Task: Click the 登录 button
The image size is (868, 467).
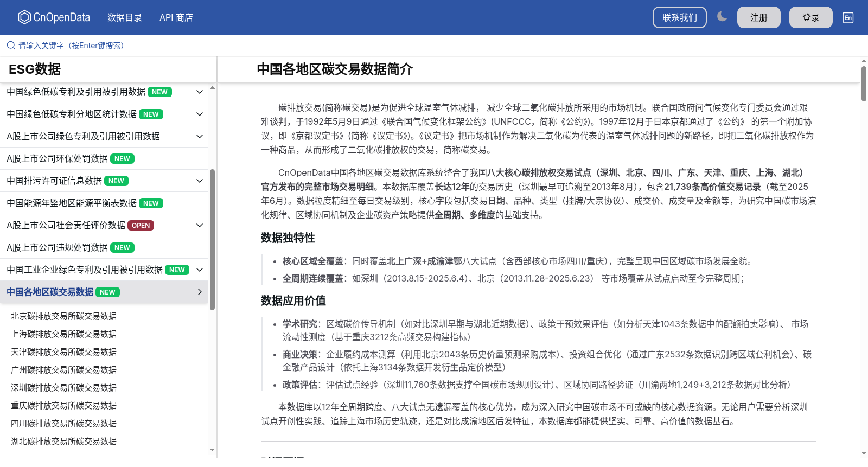Action: tap(811, 17)
